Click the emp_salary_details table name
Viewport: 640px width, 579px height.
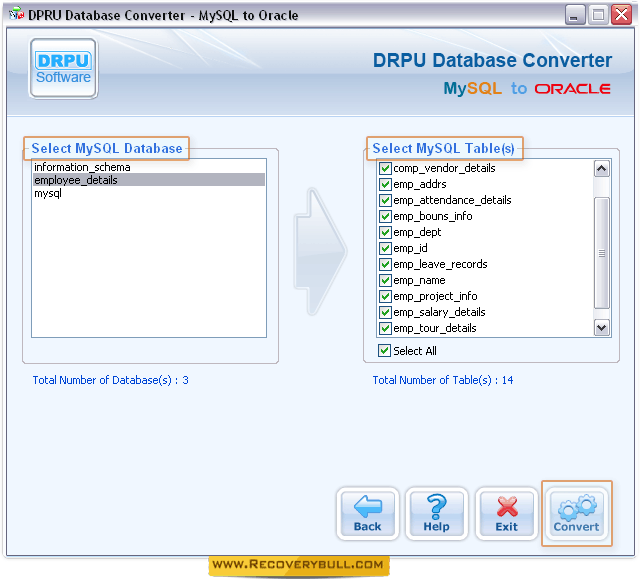[x=439, y=312]
